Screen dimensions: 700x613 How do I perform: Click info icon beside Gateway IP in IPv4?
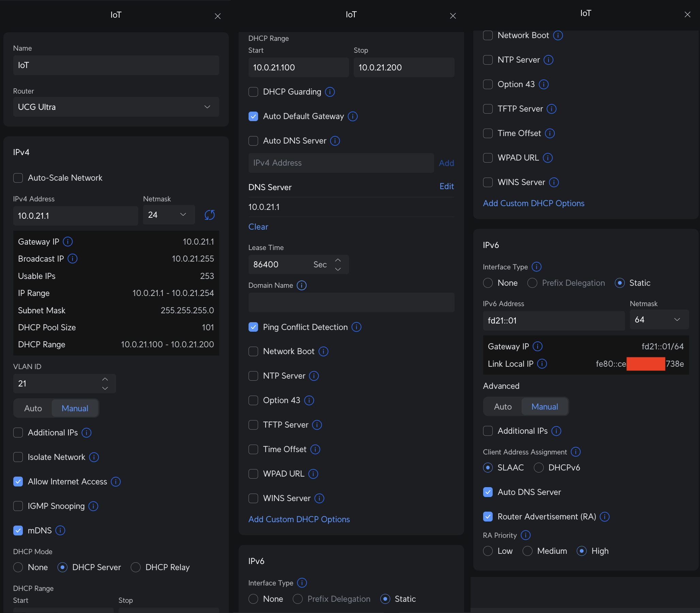(x=68, y=242)
